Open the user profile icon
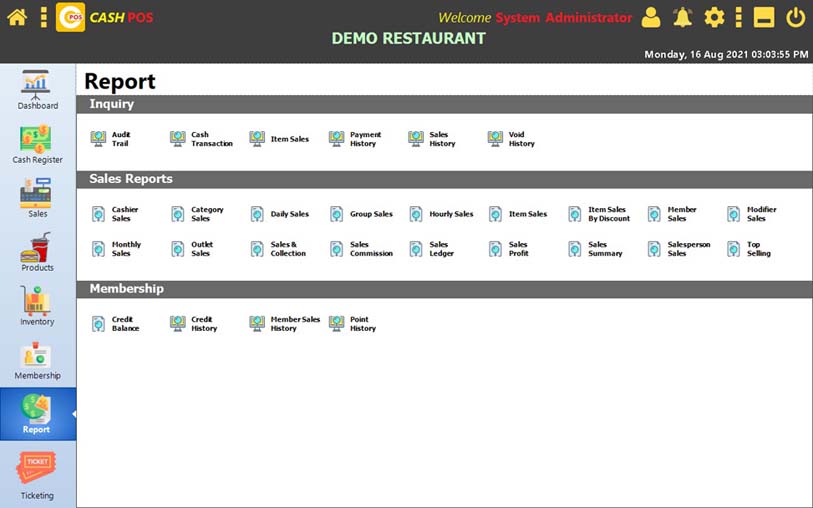This screenshot has width=813, height=508. (651, 17)
